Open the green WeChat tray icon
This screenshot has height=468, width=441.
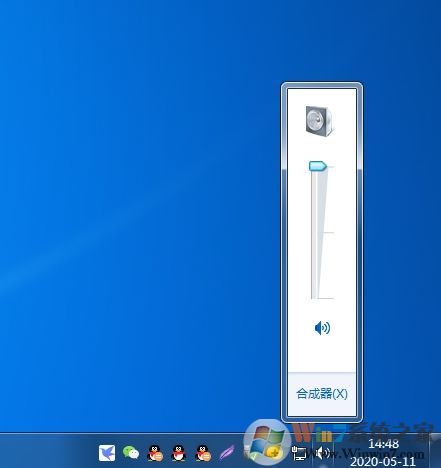pyautogui.click(x=131, y=453)
